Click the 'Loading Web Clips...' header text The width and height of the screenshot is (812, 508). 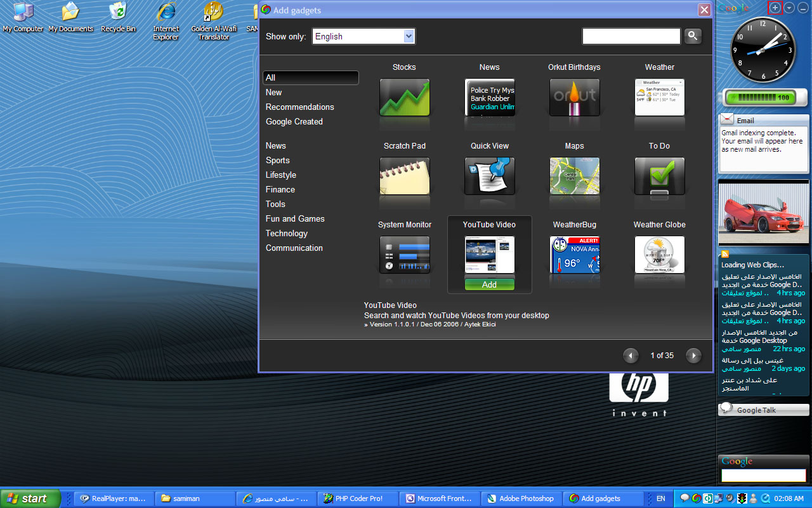tap(753, 265)
